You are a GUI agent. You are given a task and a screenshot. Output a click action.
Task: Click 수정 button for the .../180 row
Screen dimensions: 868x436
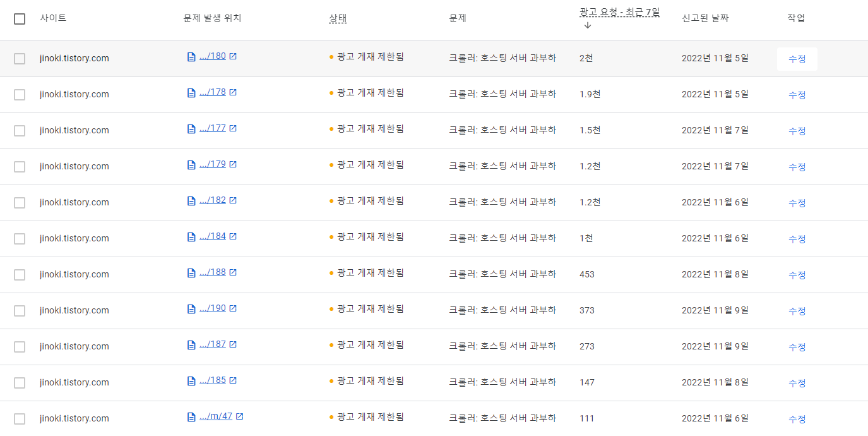coord(797,59)
